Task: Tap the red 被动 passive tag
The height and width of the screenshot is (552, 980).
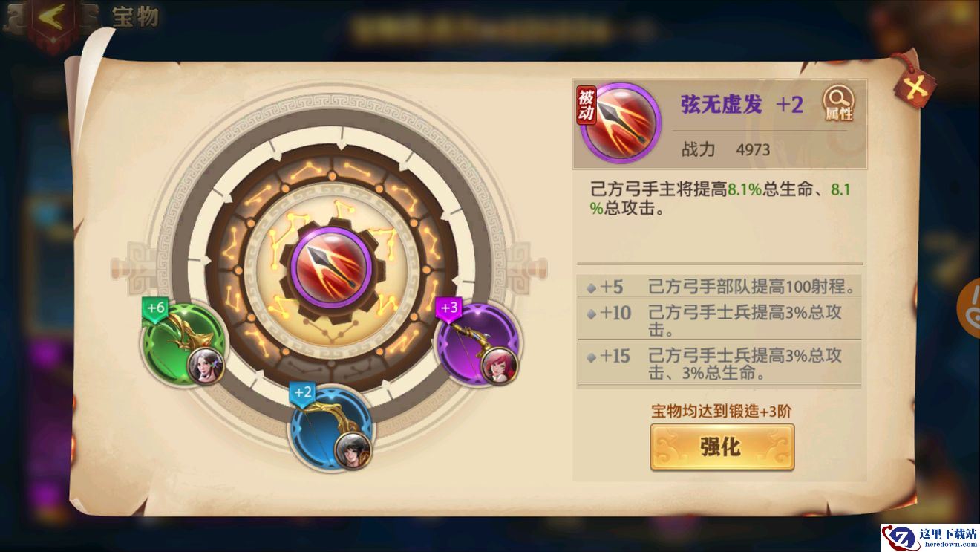Action: point(587,105)
